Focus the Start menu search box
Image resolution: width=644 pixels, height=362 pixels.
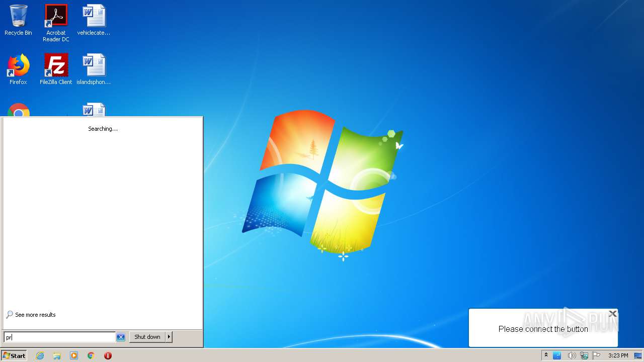[x=59, y=337]
